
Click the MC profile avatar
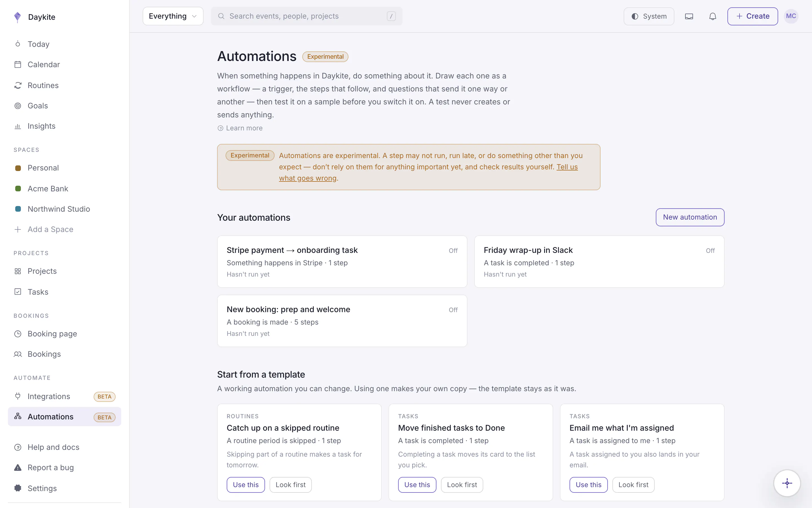[791, 16]
